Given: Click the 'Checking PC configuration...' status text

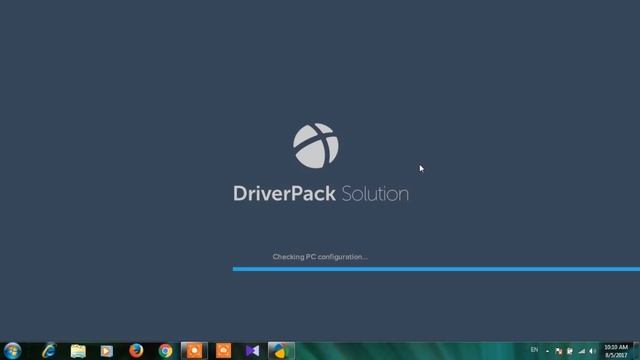Looking at the screenshot, I should (x=320, y=257).
